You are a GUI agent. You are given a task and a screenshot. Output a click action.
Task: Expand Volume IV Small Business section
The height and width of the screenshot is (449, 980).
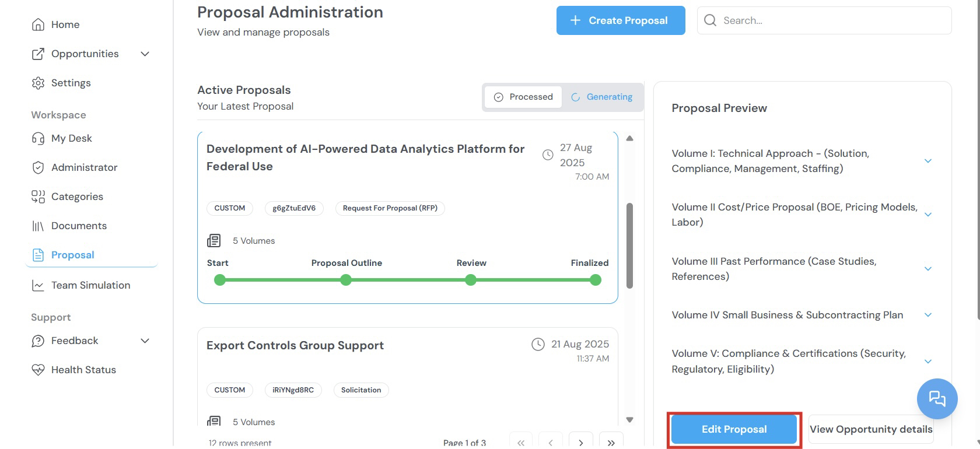coord(928,315)
